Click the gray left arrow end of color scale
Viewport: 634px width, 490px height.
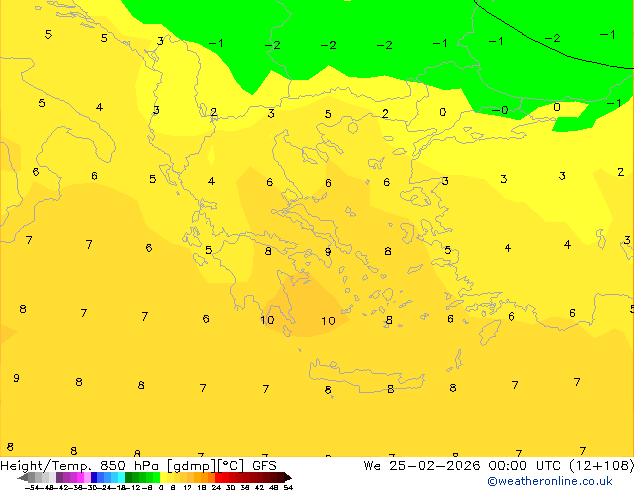click(22, 478)
